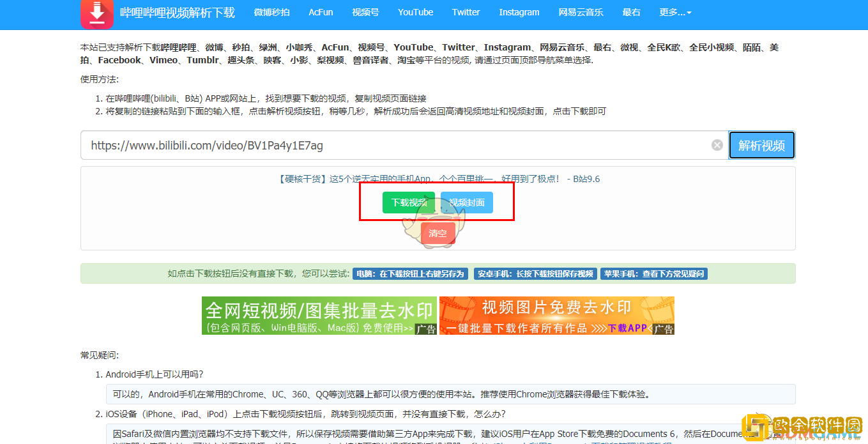868x444 pixels.
Task: Open the orange 视频图片免费去水印 ad banner
Action: click(557, 316)
